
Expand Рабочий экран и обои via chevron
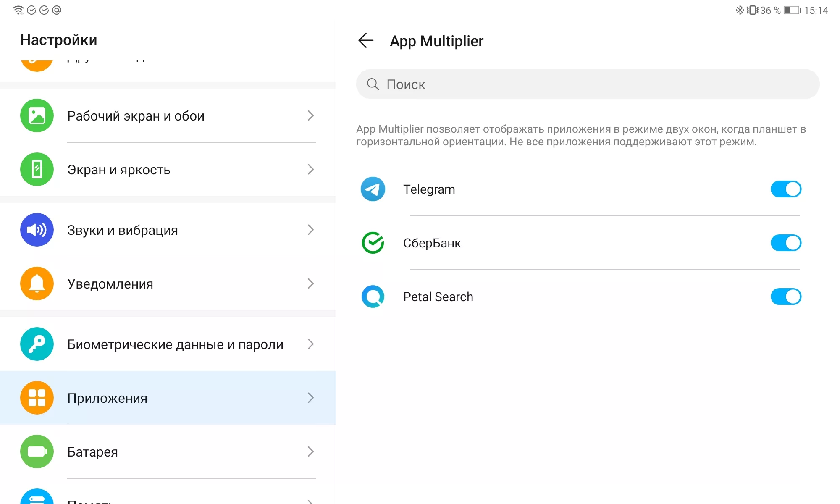click(x=310, y=115)
